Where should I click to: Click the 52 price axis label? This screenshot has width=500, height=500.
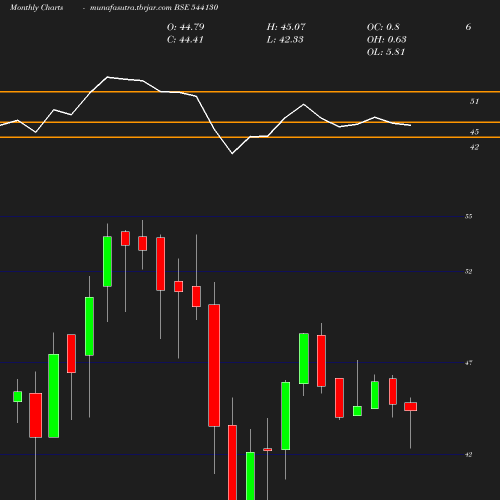tap(468, 272)
